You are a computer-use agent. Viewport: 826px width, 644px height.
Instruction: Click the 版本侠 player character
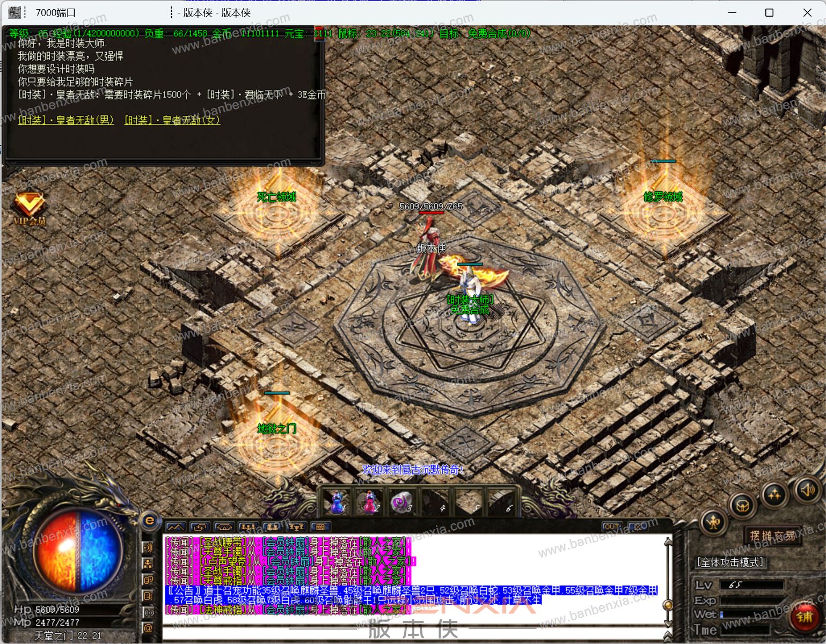(429, 250)
